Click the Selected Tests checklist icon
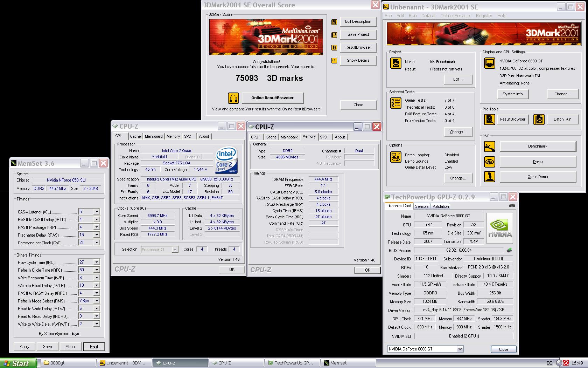588x368 pixels. click(x=396, y=103)
